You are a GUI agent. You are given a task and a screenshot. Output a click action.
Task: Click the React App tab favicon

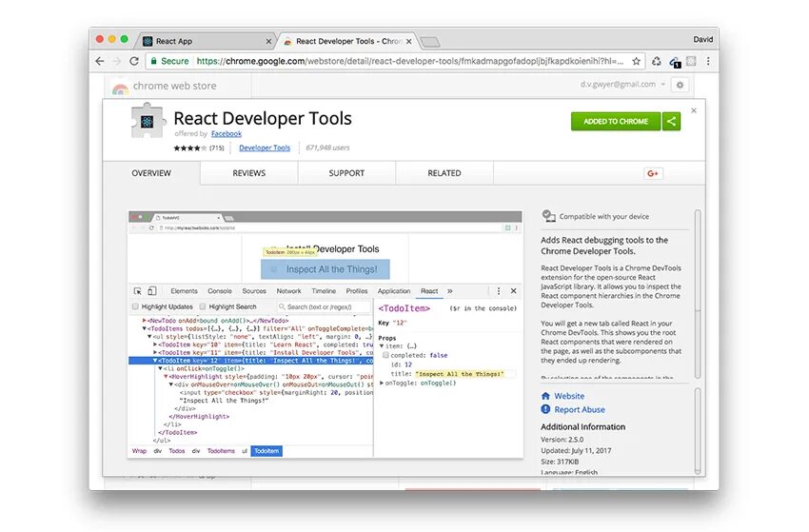[x=148, y=41]
